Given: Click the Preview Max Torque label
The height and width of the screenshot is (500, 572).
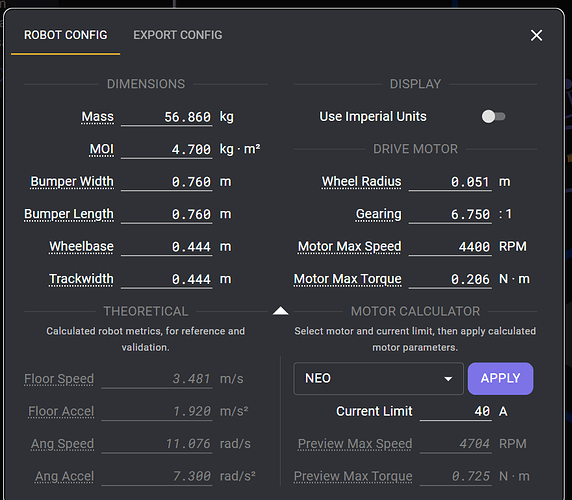Looking at the screenshot, I should coord(353,476).
